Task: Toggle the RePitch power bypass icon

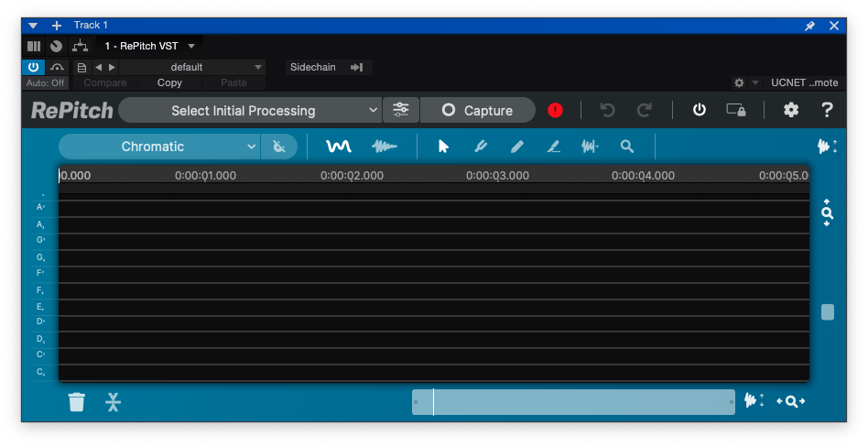Action: (700, 110)
